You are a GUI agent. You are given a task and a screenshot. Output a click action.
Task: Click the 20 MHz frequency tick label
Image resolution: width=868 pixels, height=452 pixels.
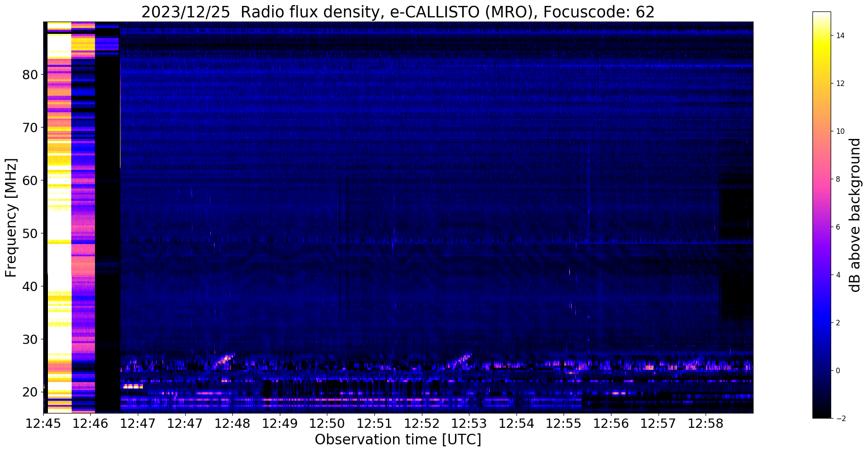tap(31, 392)
